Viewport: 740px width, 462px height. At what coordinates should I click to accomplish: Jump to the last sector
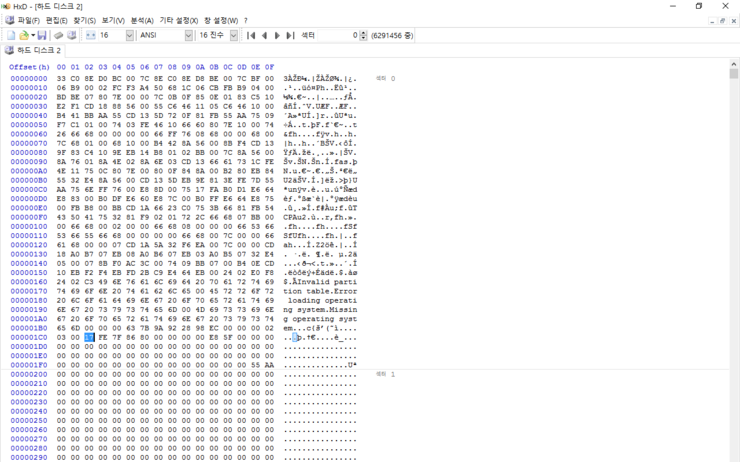[x=291, y=35]
